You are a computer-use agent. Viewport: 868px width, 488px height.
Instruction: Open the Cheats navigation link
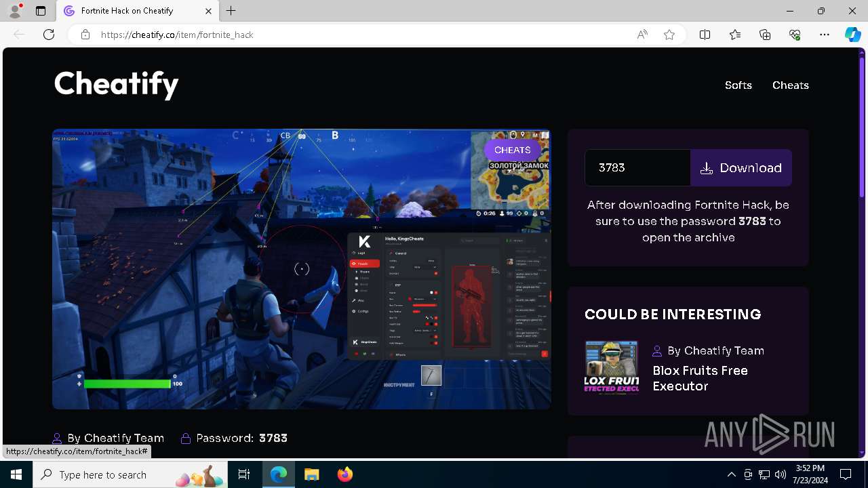pos(791,85)
